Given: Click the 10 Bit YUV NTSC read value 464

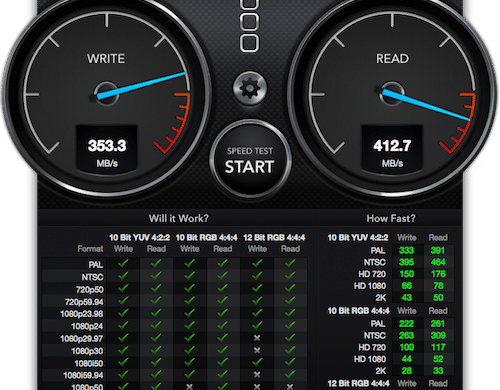Looking at the screenshot, I should click(x=438, y=262).
